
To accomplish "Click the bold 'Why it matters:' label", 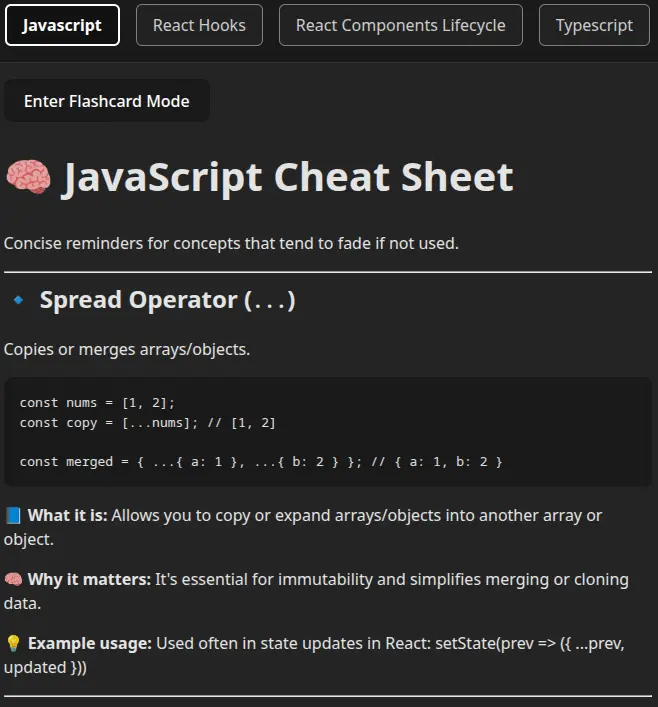I will click(89, 580).
